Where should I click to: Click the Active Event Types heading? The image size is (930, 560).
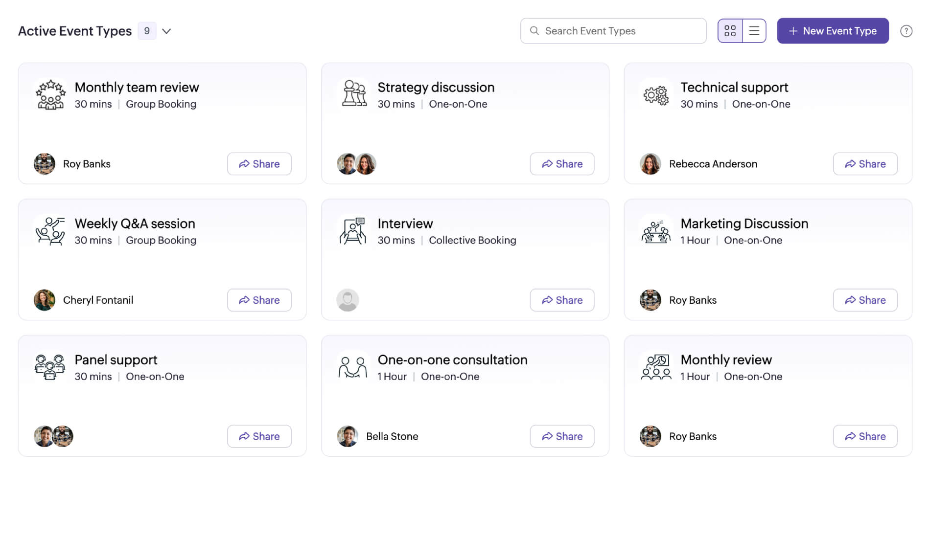pos(75,31)
